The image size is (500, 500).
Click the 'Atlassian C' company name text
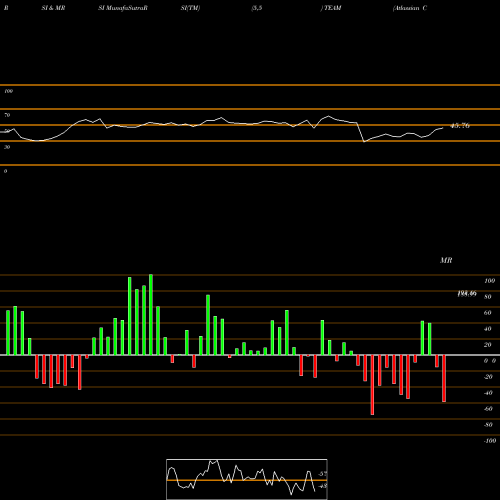(410, 8)
